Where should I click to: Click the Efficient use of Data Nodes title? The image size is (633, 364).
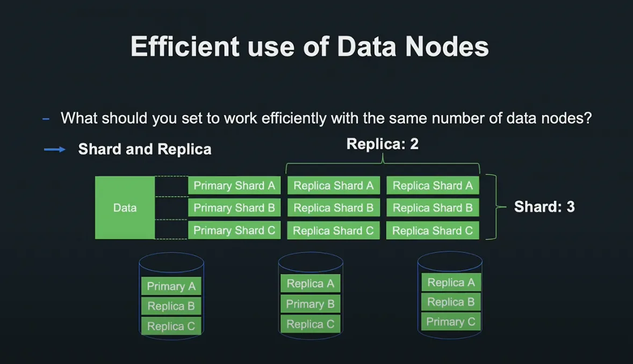click(x=310, y=46)
